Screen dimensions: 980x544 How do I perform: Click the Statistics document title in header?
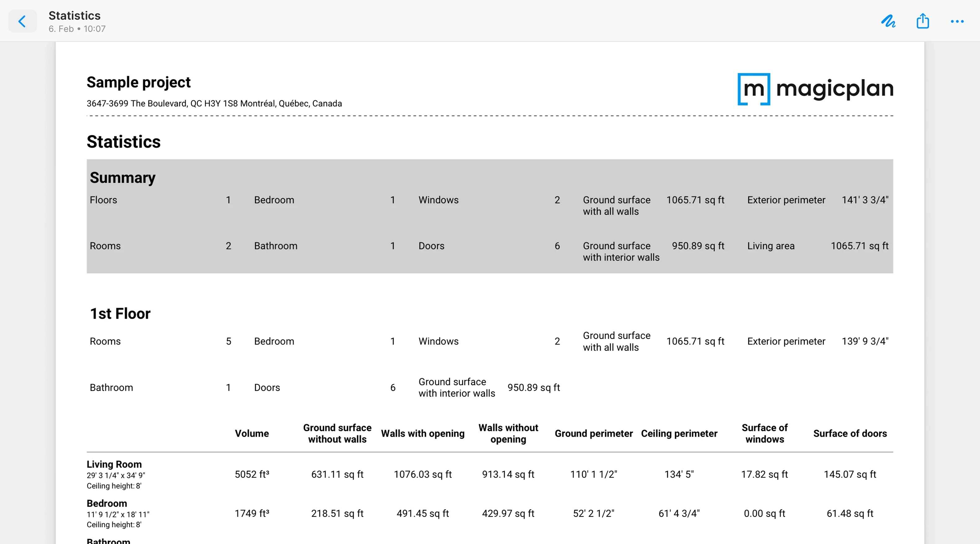(x=75, y=15)
